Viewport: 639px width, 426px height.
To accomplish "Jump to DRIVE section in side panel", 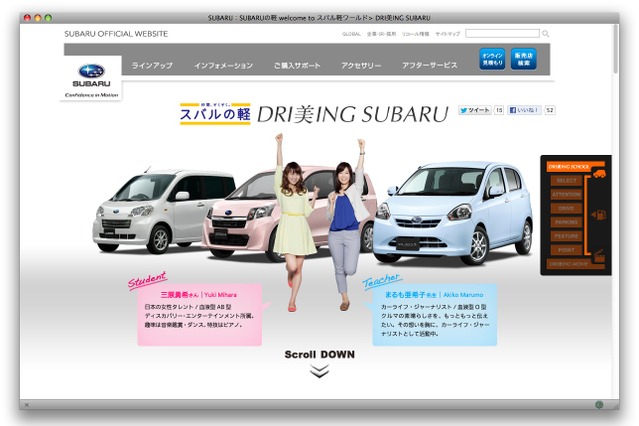I will pos(566,208).
